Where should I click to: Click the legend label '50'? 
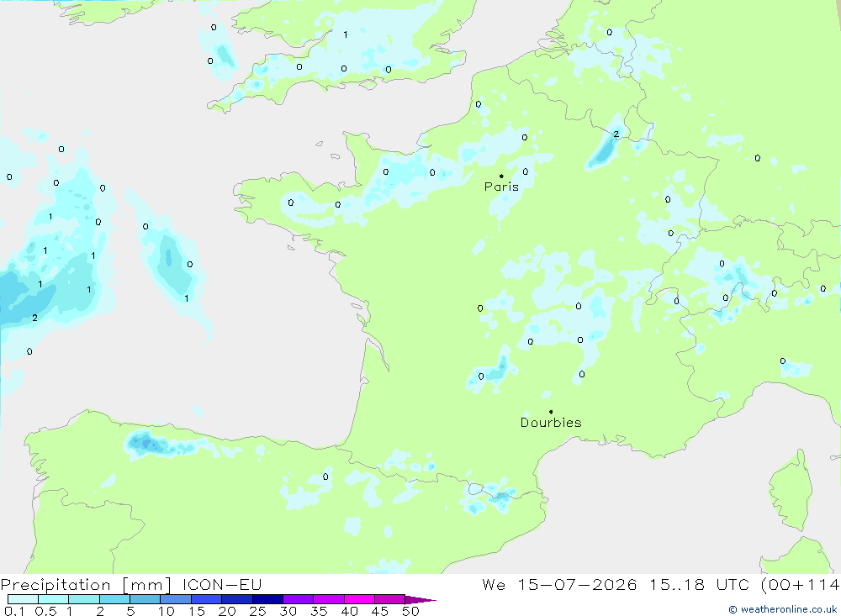[410, 611]
